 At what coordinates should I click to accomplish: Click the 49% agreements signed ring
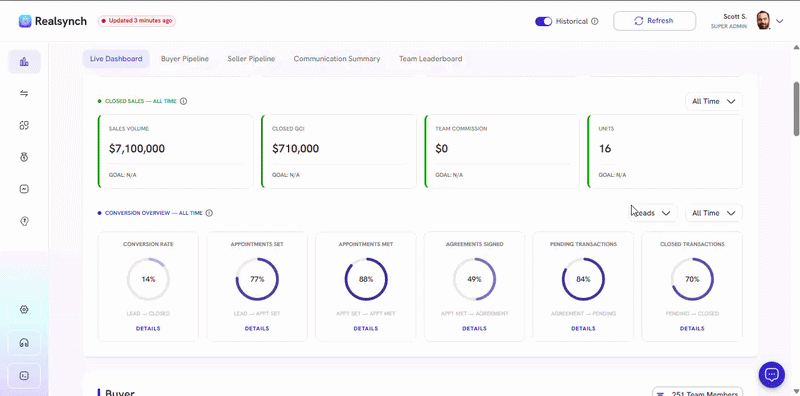point(474,279)
